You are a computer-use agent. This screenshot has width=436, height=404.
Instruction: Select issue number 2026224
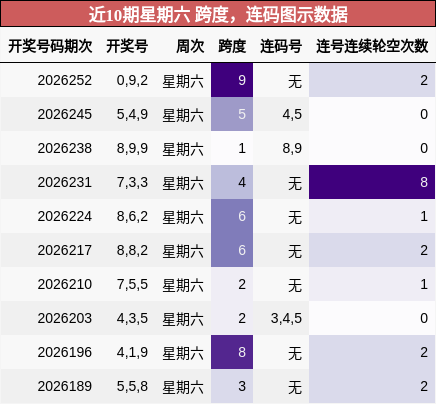65,216
